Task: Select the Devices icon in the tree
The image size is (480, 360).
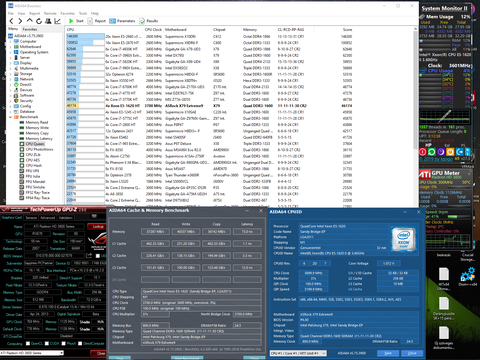Action: pos(16,90)
